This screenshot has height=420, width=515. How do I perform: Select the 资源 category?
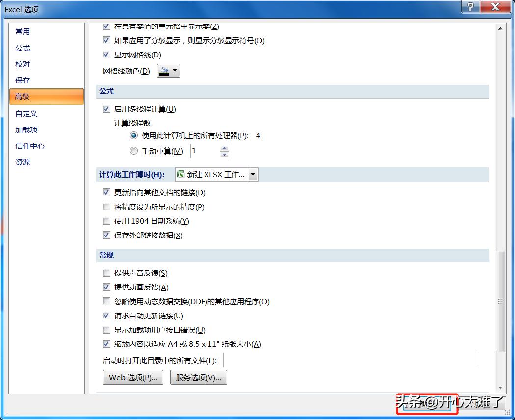coord(23,162)
